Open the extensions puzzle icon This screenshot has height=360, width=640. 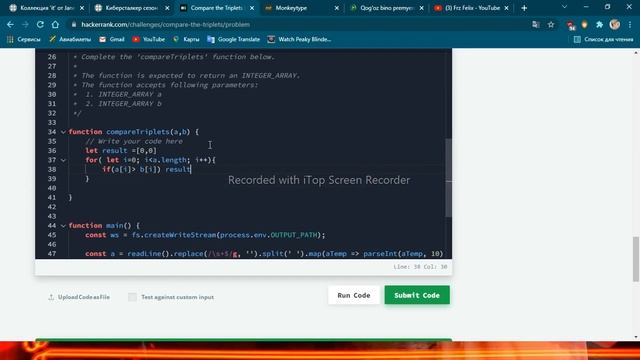click(x=600, y=24)
